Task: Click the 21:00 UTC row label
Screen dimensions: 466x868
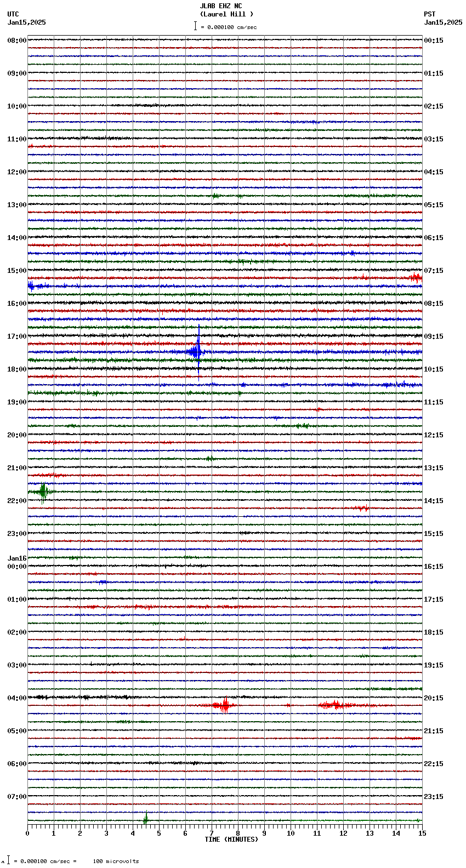Action: (x=16, y=468)
